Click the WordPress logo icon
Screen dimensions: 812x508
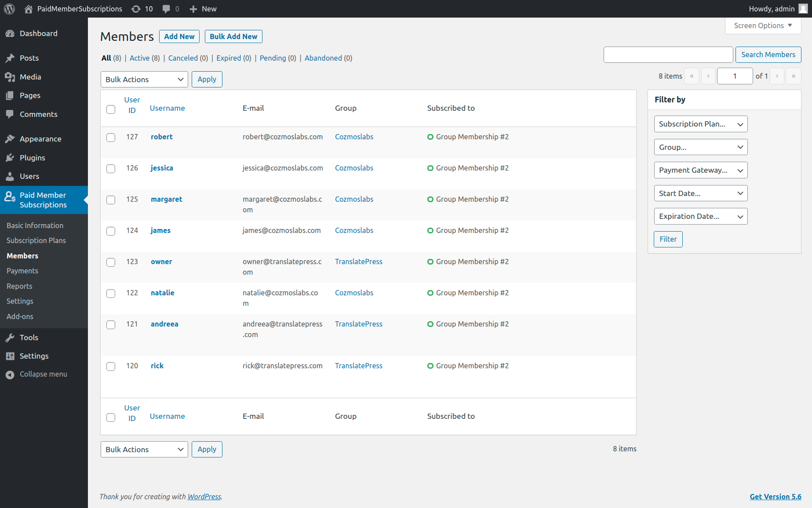(x=9, y=9)
